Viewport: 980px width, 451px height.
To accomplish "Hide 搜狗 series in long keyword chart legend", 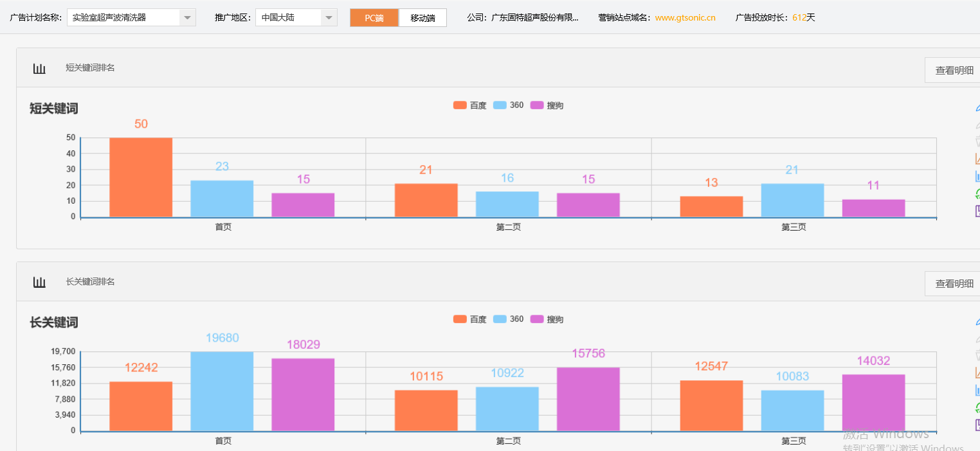I will 547,319.
